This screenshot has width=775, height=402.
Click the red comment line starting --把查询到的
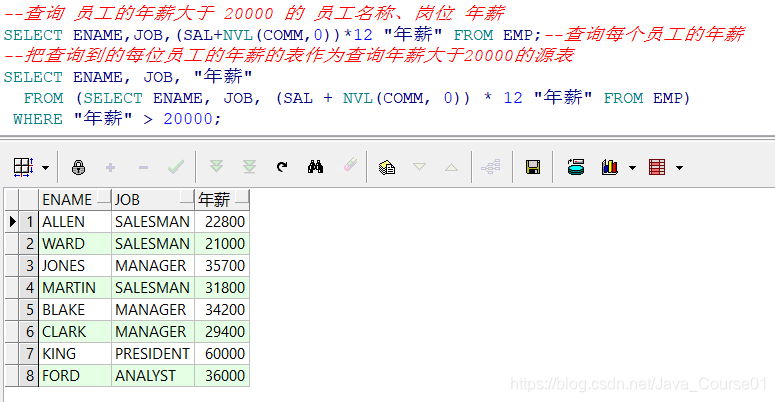[289, 55]
